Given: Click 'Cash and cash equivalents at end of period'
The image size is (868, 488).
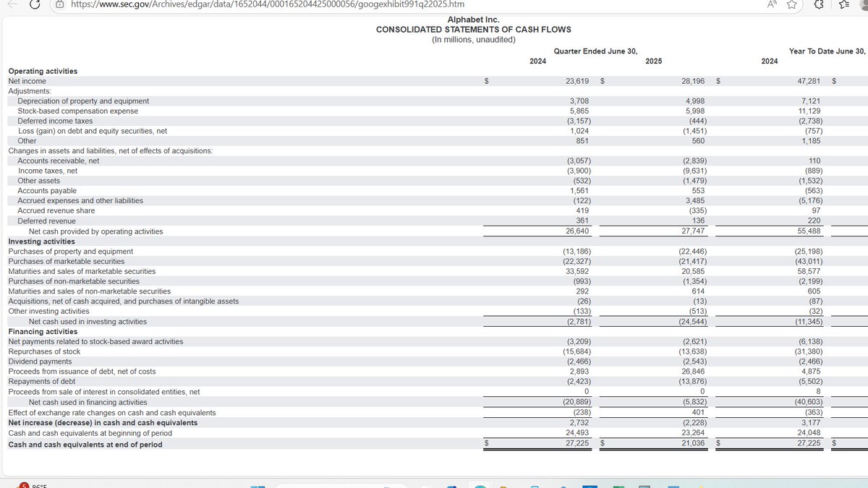Looking at the screenshot, I should pos(85,445).
